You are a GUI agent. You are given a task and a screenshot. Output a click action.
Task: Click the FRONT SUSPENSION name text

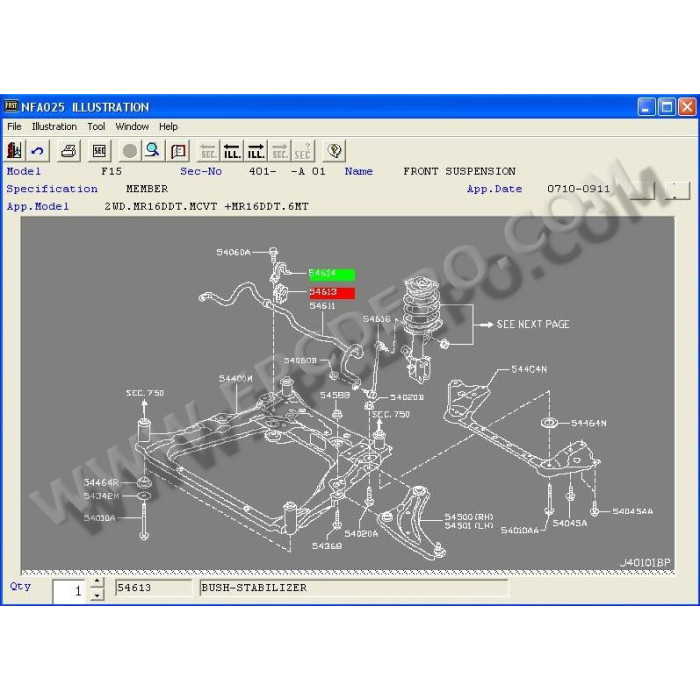click(x=459, y=171)
